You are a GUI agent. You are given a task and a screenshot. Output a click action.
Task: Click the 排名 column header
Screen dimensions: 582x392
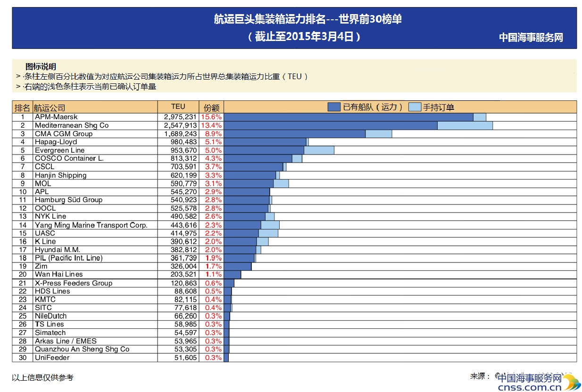pos(22,108)
